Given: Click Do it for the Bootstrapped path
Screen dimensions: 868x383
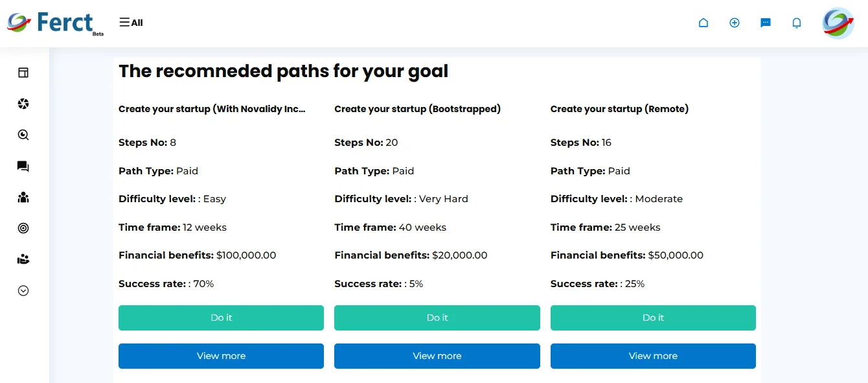Looking at the screenshot, I should click(x=437, y=318).
